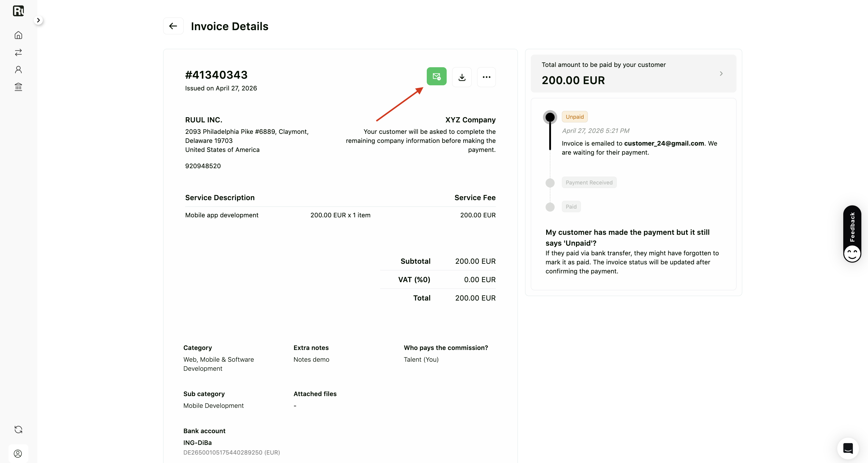Click the refresh arrows icon near sidebar bottom
The image size is (868, 463).
tap(18, 429)
